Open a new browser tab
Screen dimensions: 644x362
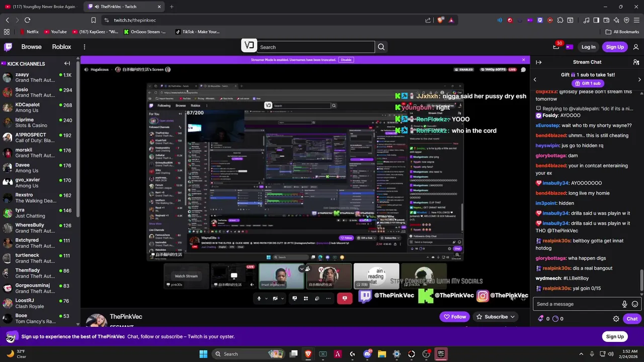[172, 7]
